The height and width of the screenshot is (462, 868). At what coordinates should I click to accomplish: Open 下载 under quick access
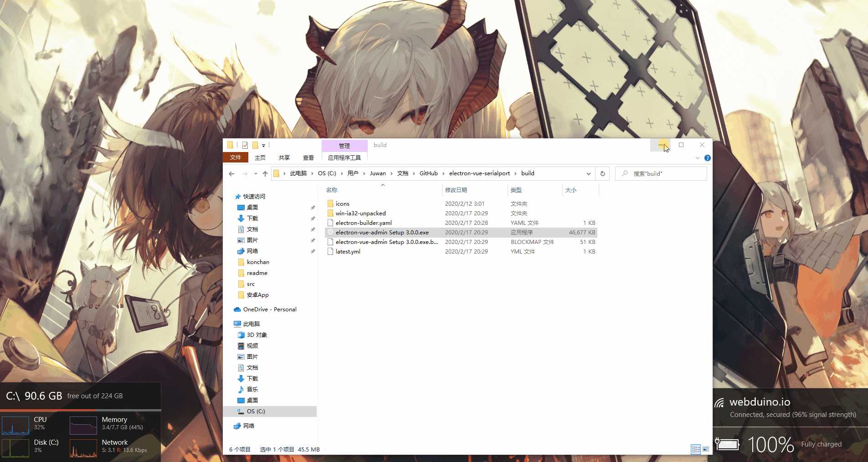click(252, 218)
